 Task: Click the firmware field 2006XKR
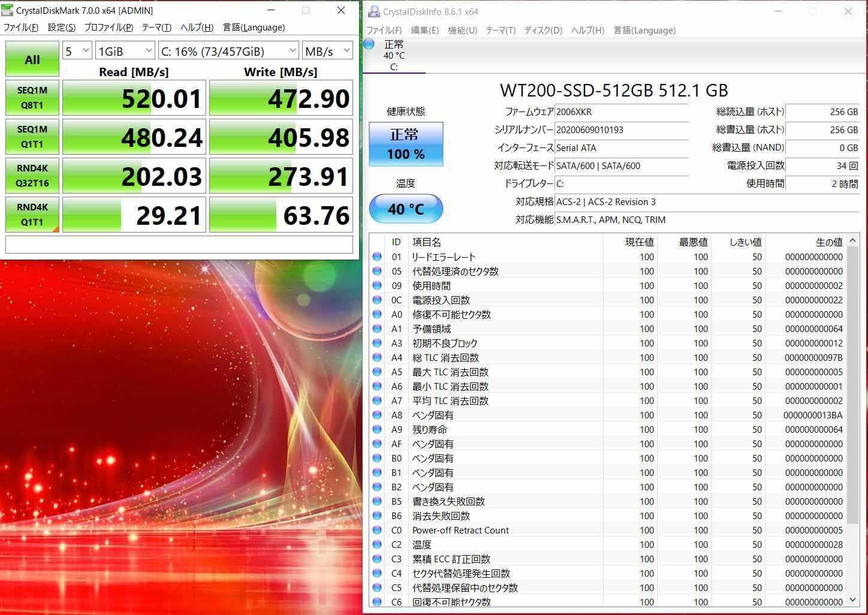click(x=622, y=111)
